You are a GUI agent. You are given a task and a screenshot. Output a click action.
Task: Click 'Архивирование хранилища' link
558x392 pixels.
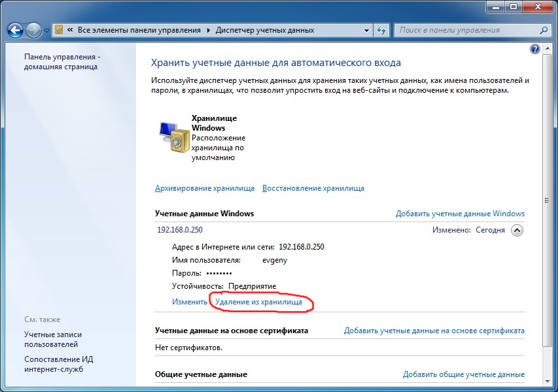click(x=205, y=188)
